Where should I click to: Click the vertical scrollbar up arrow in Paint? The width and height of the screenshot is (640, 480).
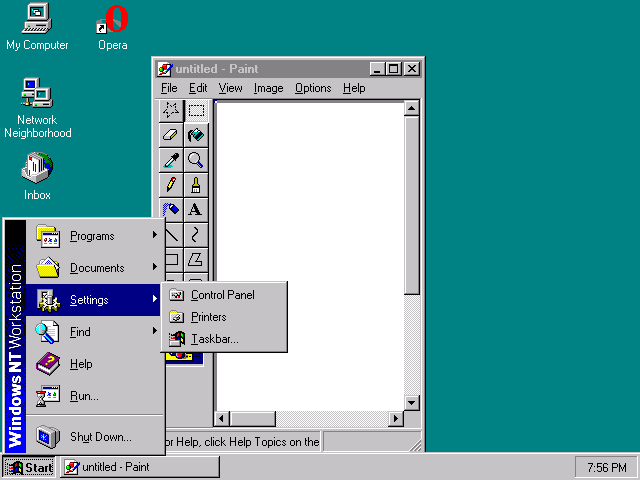coord(411,109)
